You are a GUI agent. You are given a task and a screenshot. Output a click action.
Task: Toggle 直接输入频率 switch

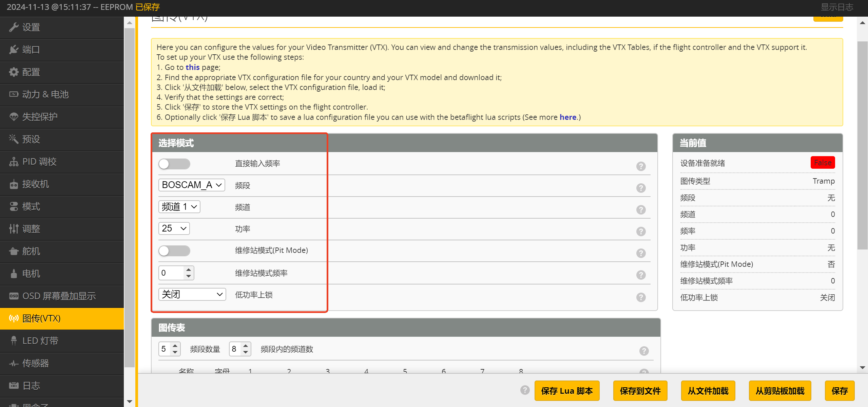[x=174, y=164]
